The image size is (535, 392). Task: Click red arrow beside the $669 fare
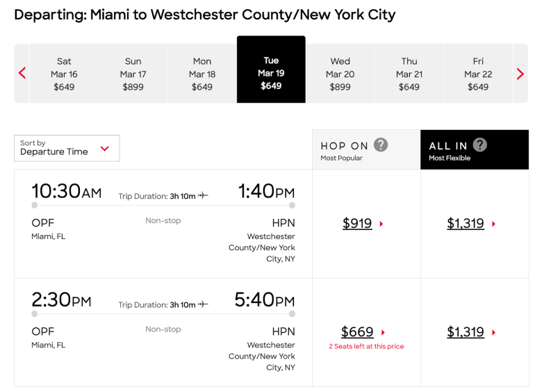(x=384, y=333)
